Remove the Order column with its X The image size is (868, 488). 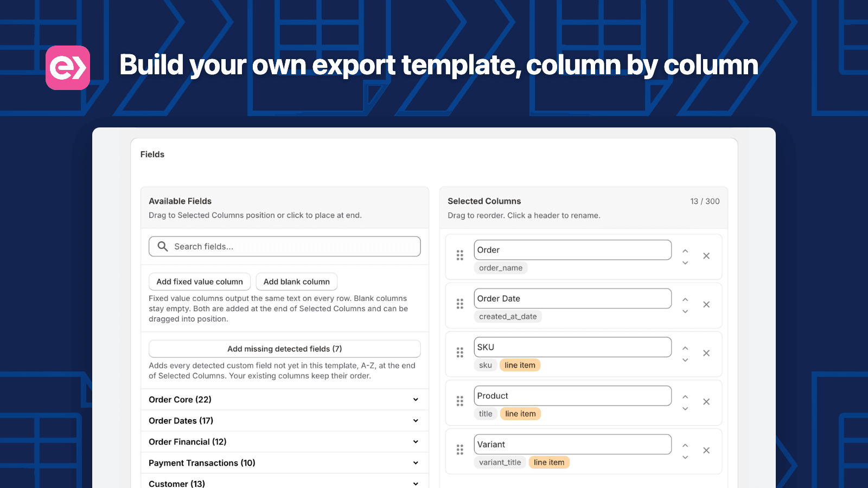pyautogui.click(x=706, y=256)
